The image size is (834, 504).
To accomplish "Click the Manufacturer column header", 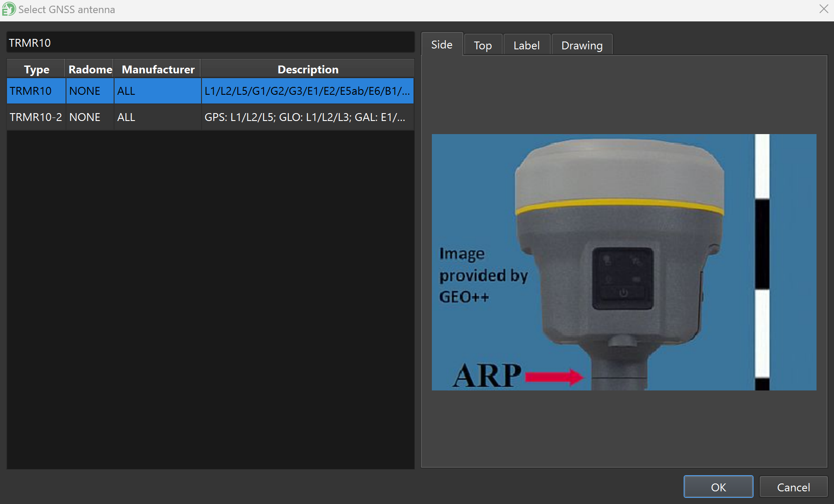I will 158,69.
